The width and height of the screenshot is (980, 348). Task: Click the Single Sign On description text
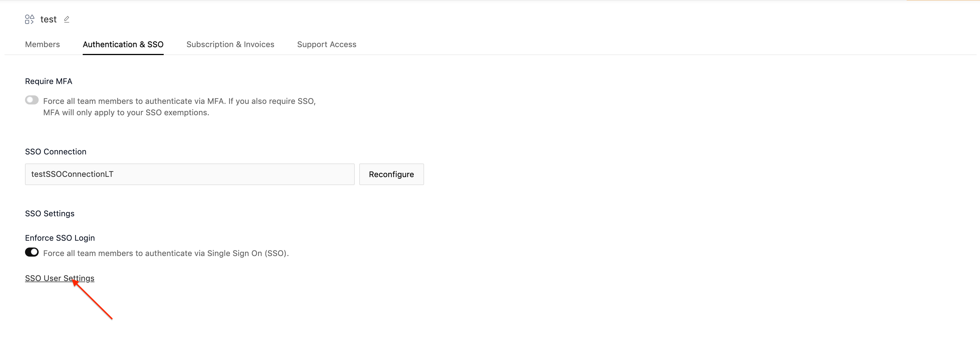tap(166, 253)
